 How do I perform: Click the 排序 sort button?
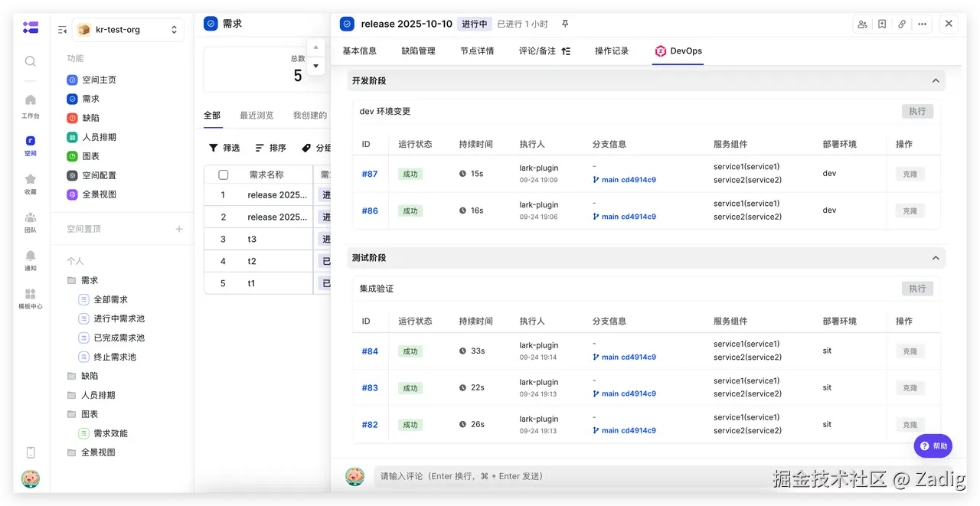pos(270,148)
